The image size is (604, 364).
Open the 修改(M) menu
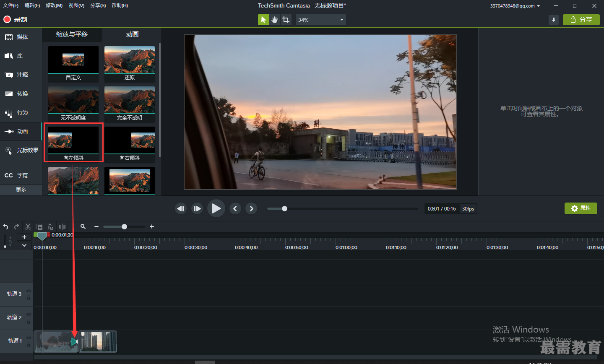pos(54,5)
